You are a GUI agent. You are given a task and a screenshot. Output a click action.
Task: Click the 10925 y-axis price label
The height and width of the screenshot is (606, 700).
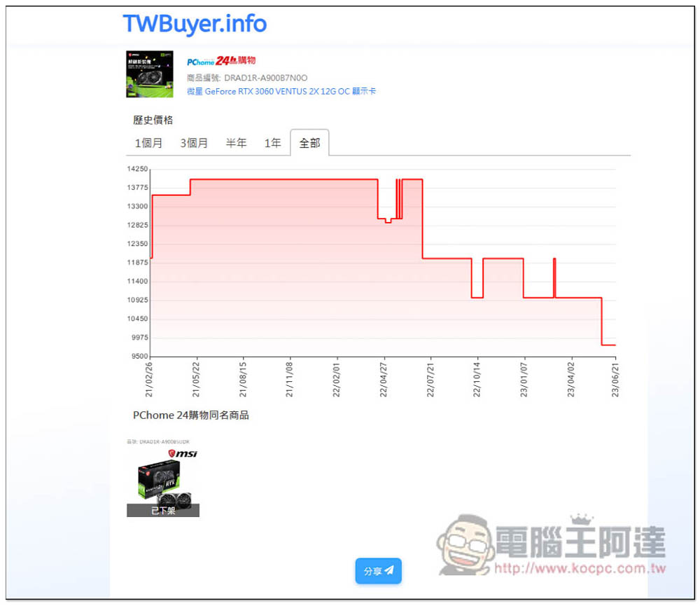point(137,300)
